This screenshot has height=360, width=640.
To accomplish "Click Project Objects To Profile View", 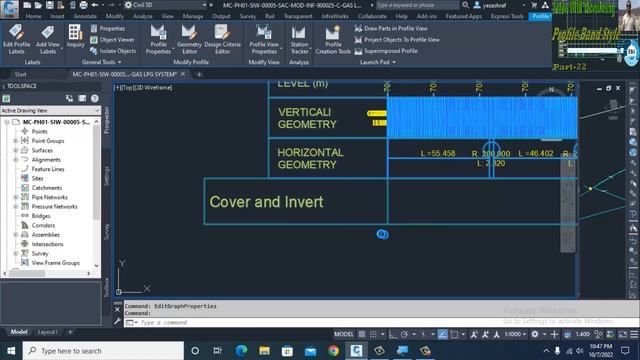I will pyautogui.click(x=397, y=40).
